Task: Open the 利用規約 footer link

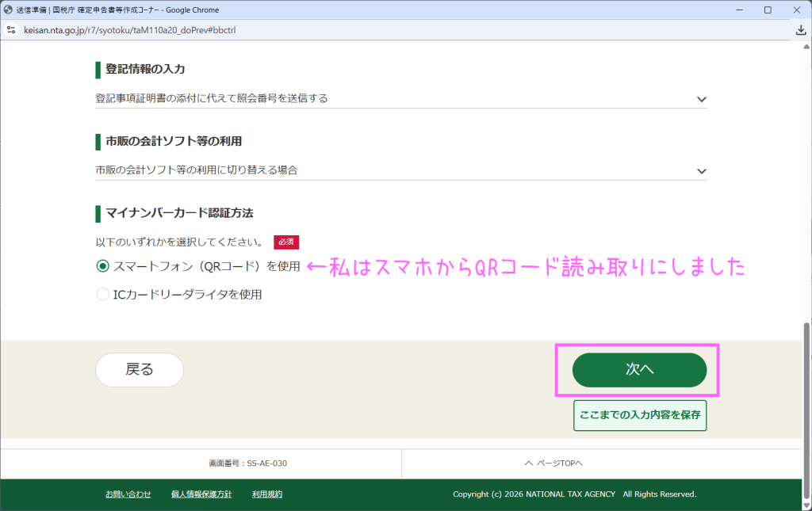Action: [x=267, y=494]
